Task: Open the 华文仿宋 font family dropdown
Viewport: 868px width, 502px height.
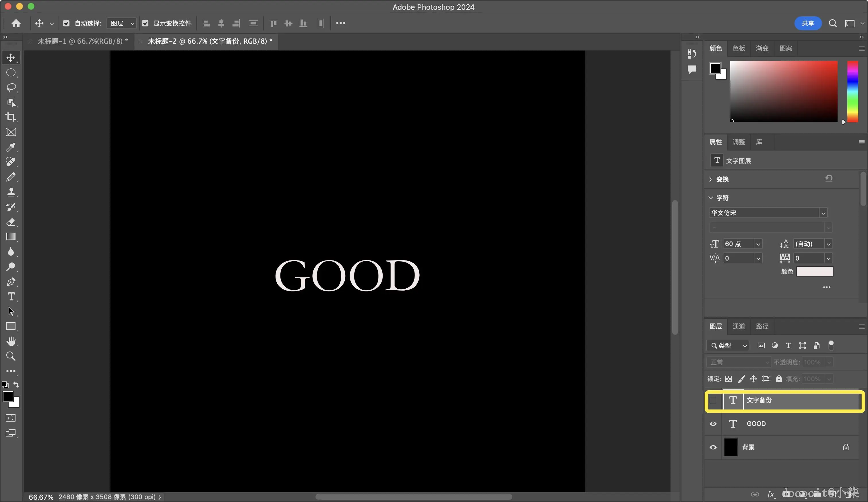Action: pyautogui.click(x=823, y=213)
